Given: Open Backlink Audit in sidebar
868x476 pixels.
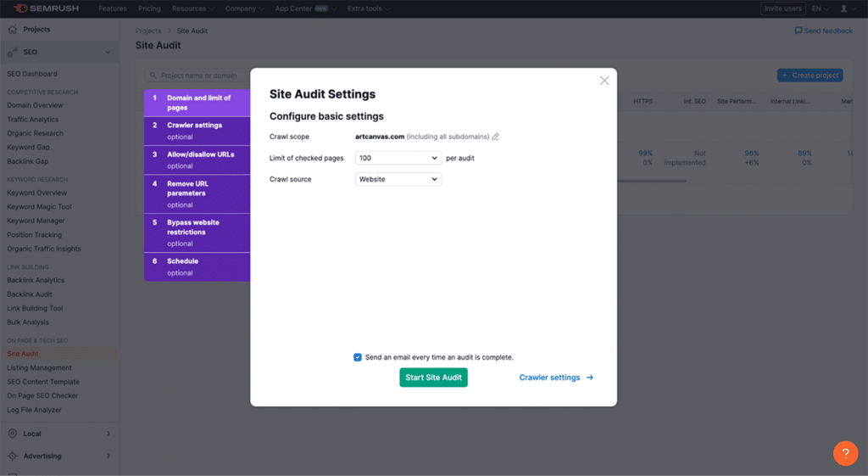Looking at the screenshot, I should click(30, 294).
